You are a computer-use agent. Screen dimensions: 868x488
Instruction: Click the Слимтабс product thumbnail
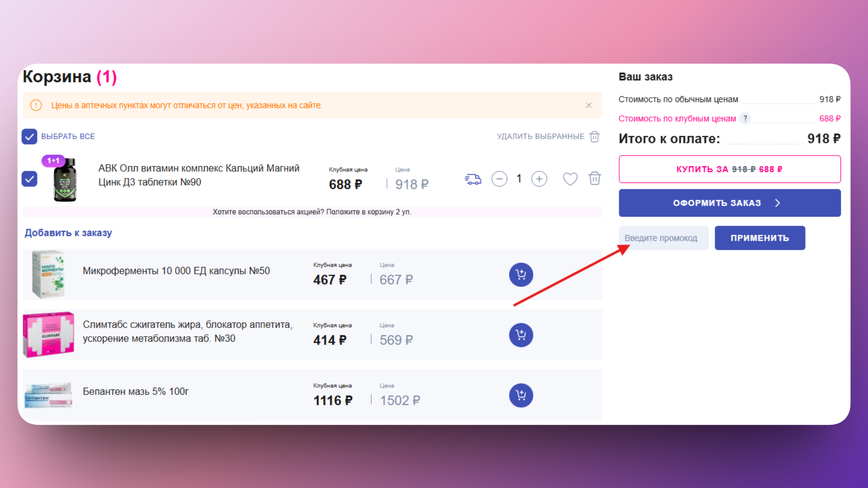48,335
